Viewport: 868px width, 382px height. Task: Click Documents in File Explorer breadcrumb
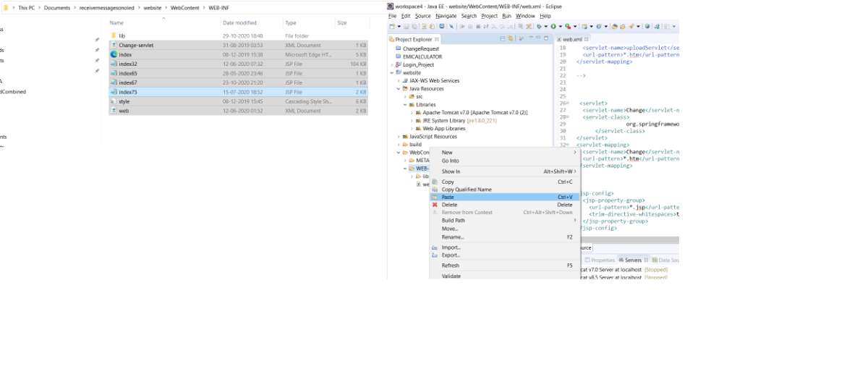tap(57, 7)
